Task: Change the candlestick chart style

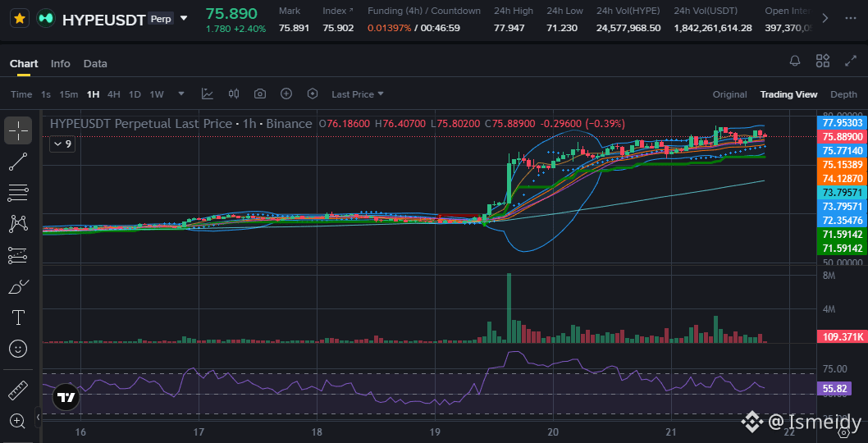Action: coord(234,94)
